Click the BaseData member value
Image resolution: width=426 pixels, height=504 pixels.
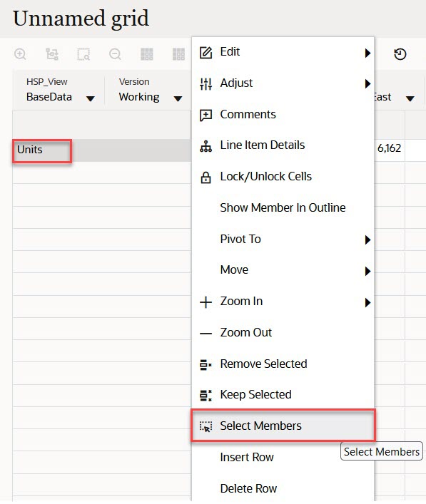(x=49, y=97)
